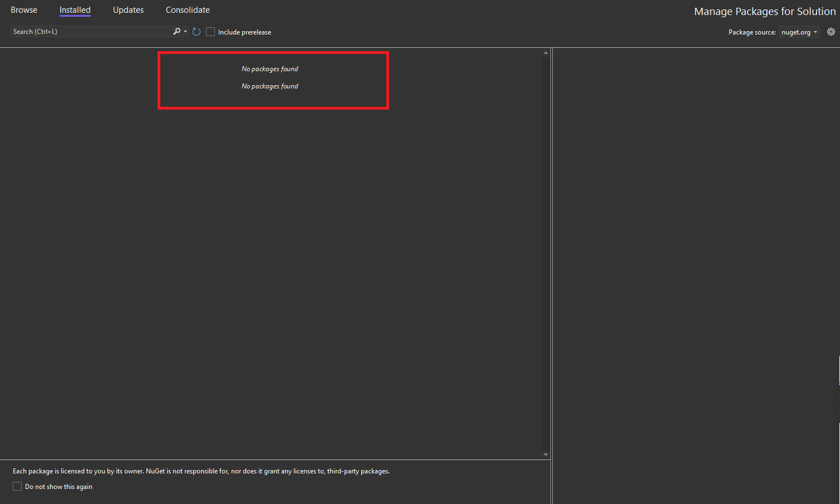Click the NuGet license notice text
Viewport: 840px width, 504px height.
coord(201,471)
